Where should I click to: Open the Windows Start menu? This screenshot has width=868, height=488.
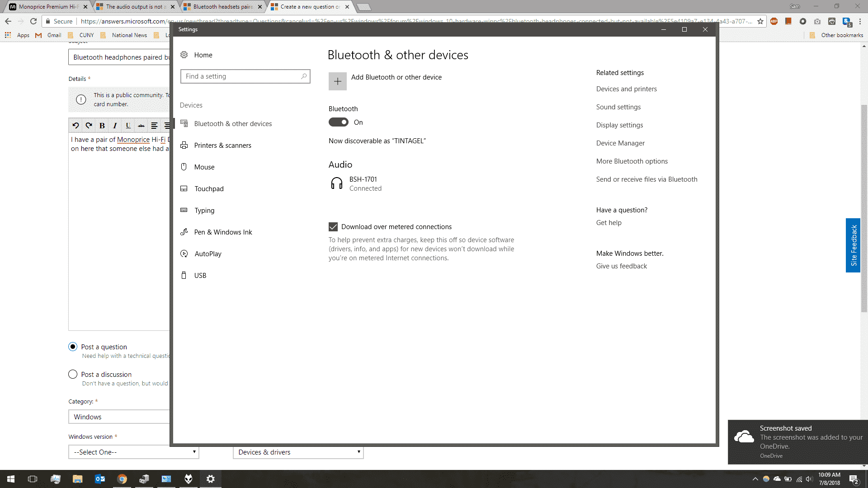click(x=11, y=479)
